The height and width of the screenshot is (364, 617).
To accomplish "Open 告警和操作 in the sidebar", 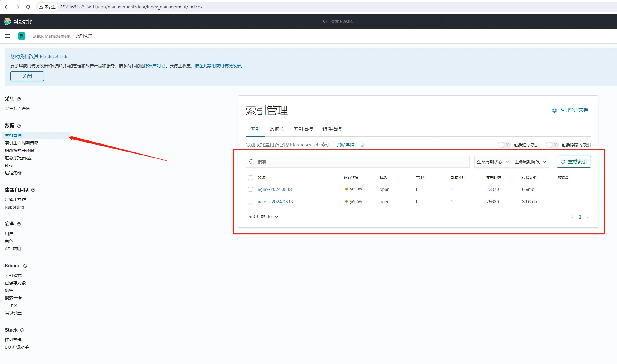I will pyautogui.click(x=15, y=200).
